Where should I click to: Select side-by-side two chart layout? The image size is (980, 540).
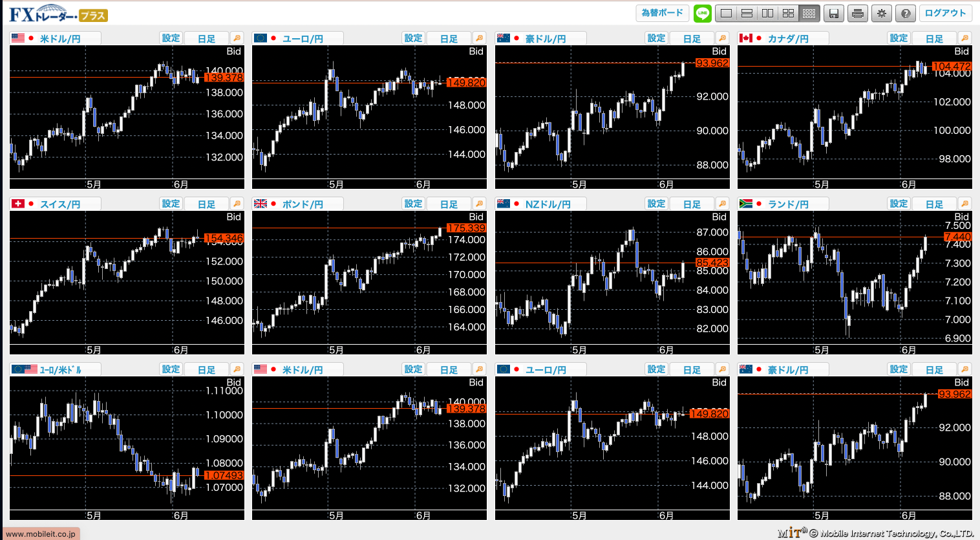point(767,13)
